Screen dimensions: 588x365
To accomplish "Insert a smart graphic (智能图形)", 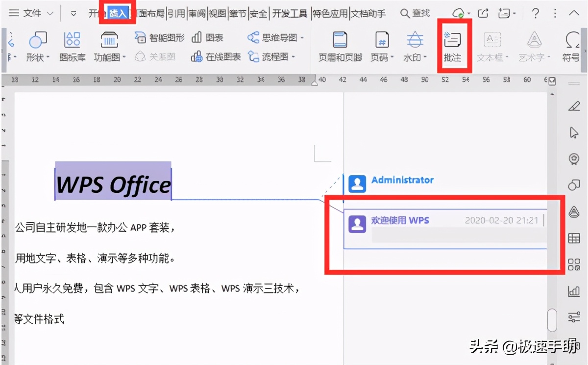I will 160,38.
